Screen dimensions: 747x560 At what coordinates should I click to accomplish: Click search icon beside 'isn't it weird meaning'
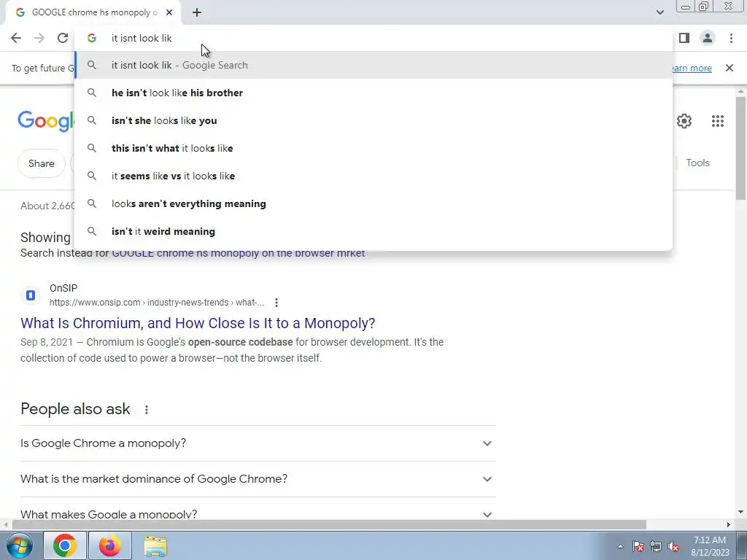[92, 231]
